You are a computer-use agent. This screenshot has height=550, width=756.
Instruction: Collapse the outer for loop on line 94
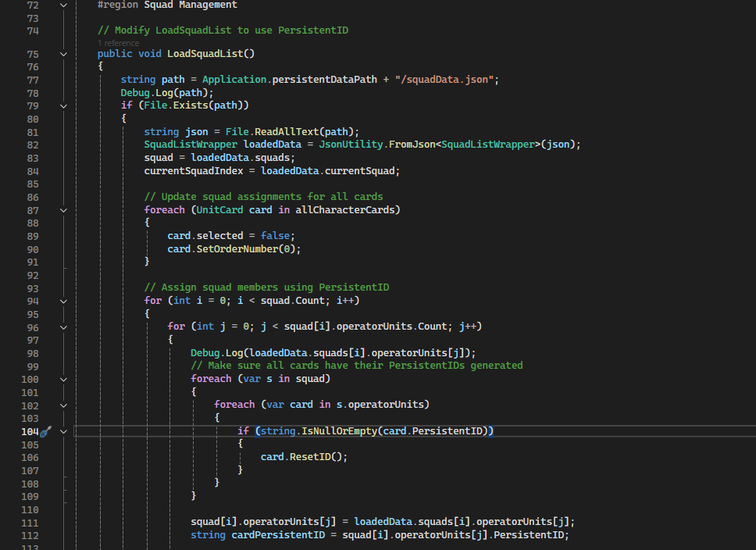pyautogui.click(x=63, y=300)
